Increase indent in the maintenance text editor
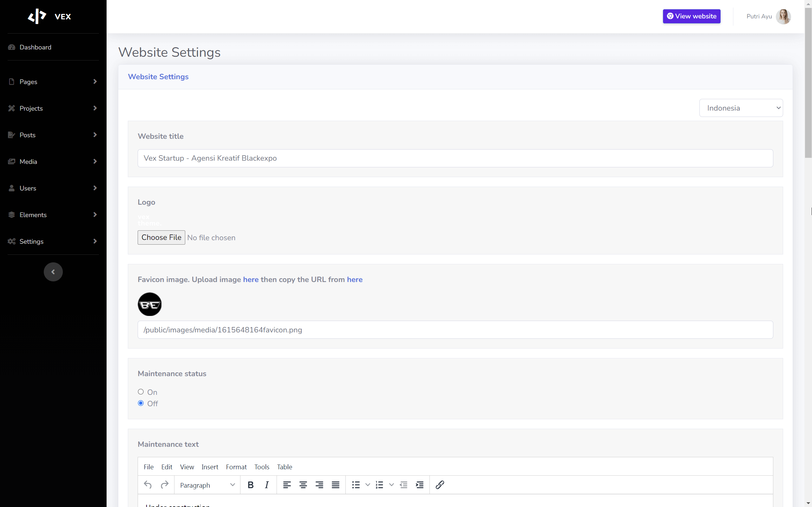This screenshot has height=507, width=812. (420, 485)
